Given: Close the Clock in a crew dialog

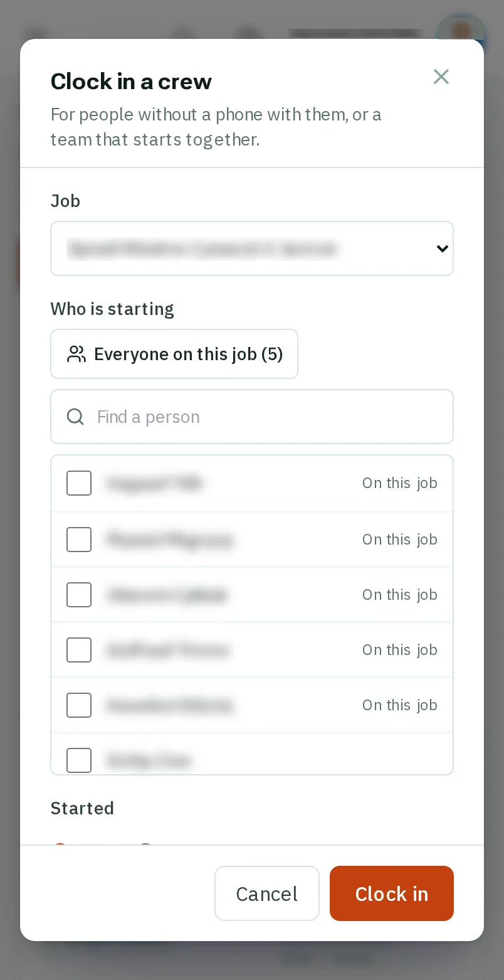Looking at the screenshot, I should click(441, 77).
